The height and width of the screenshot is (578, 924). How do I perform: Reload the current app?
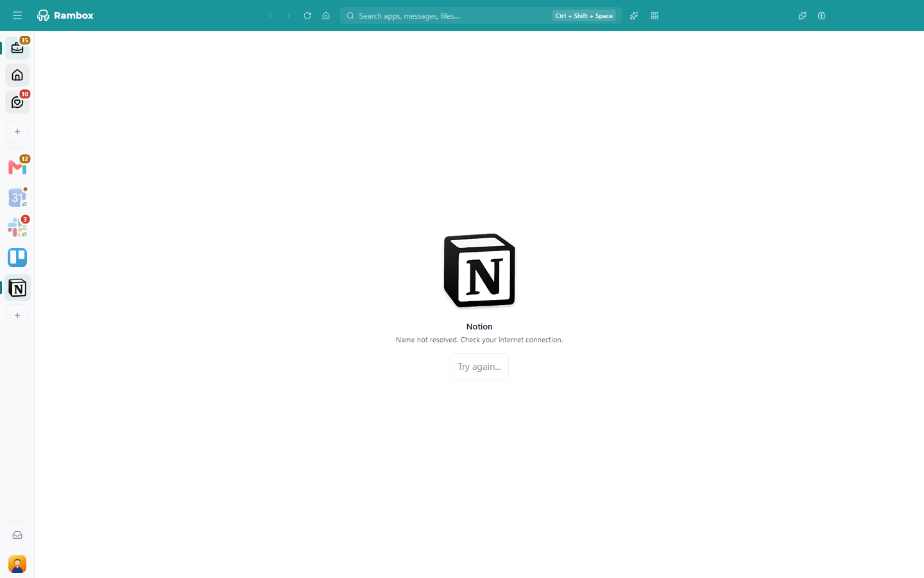[x=307, y=15]
